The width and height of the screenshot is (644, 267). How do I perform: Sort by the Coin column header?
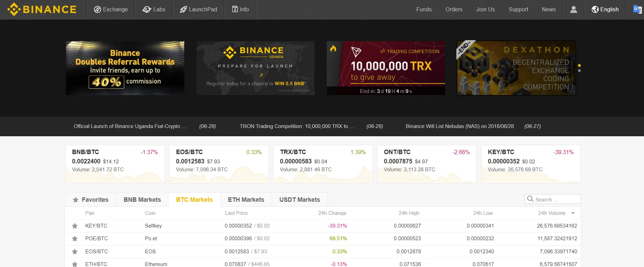(x=150, y=213)
